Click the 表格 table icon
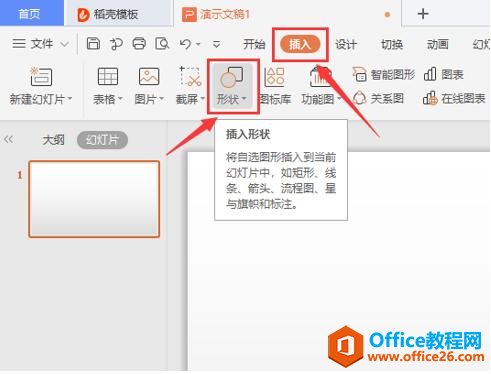The height and width of the screenshot is (374, 491). pyautogui.click(x=108, y=76)
